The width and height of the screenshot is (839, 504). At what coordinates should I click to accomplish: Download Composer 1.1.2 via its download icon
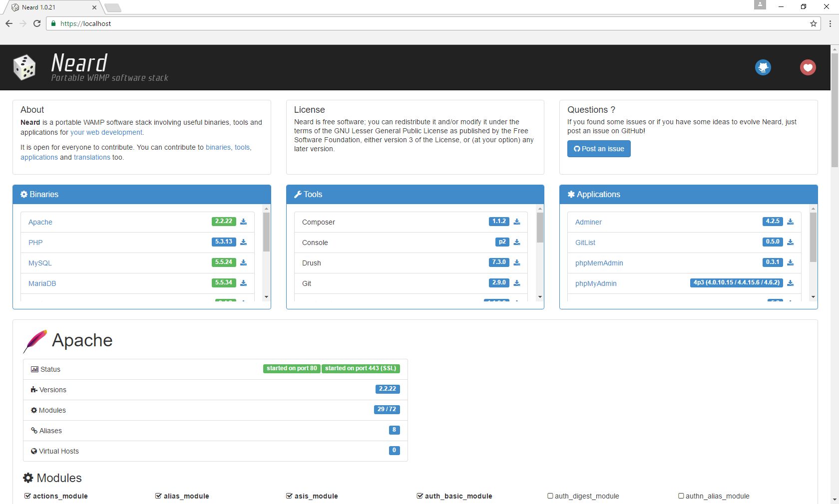click(517, 221)
